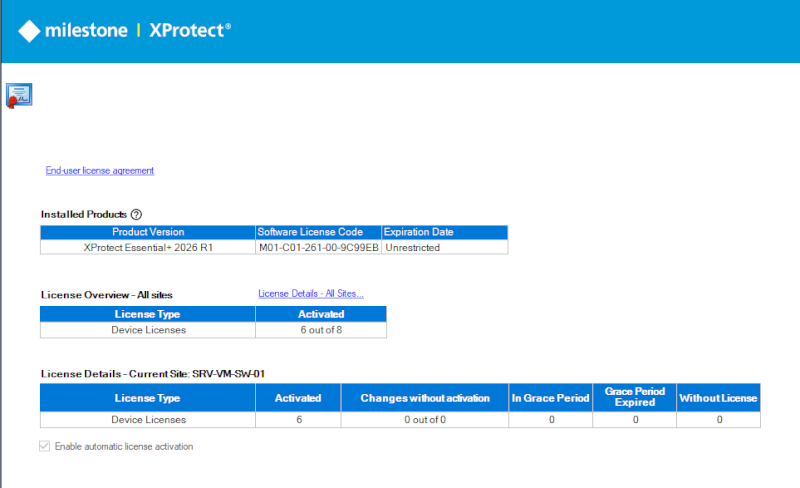Click the license certificate icon
The width and height of the screenshot is (800, 488).
[x=19, y=95]
